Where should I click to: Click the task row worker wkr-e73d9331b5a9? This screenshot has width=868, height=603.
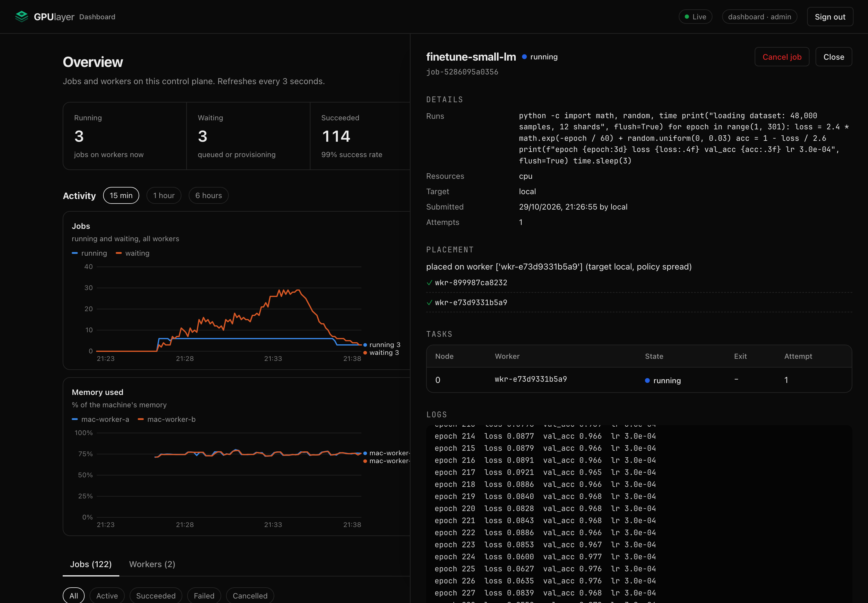[531, 379]
